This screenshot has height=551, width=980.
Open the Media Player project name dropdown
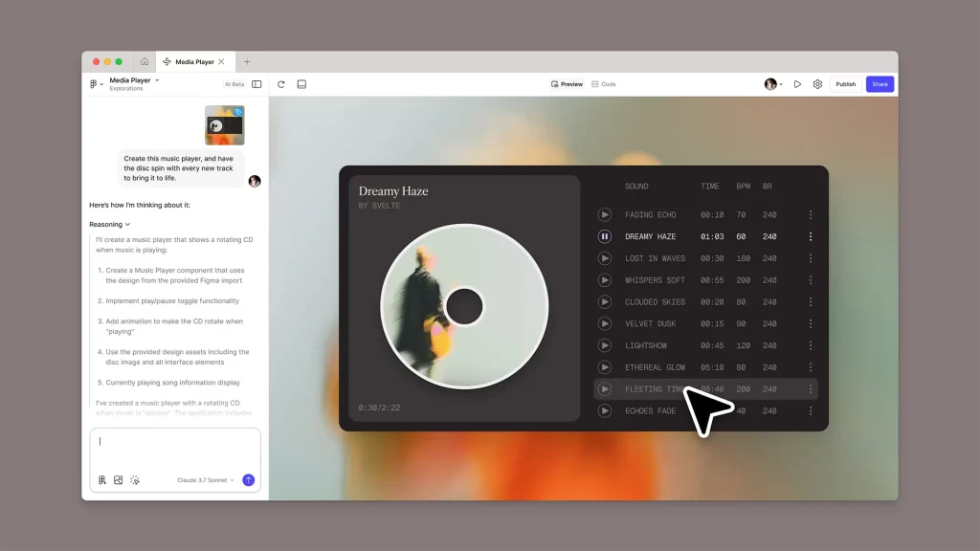click(134, 80)
